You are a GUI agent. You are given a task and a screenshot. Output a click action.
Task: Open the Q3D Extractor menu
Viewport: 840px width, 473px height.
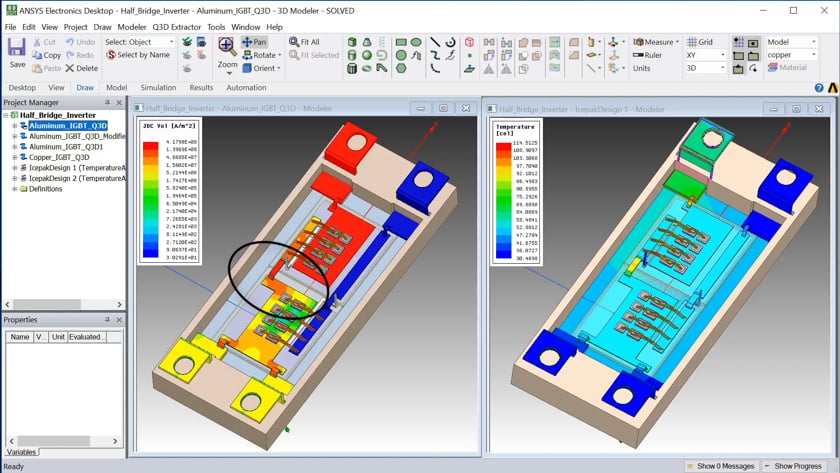pos(176,27)
